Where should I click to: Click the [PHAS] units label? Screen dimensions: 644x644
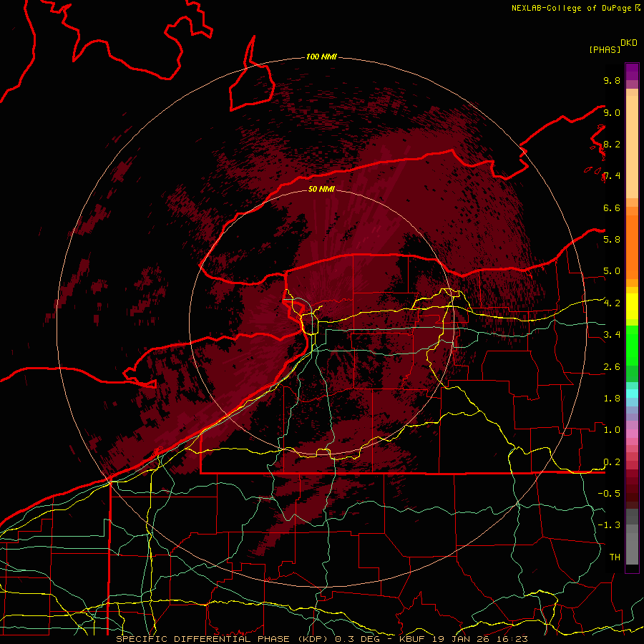pos(605,49)
